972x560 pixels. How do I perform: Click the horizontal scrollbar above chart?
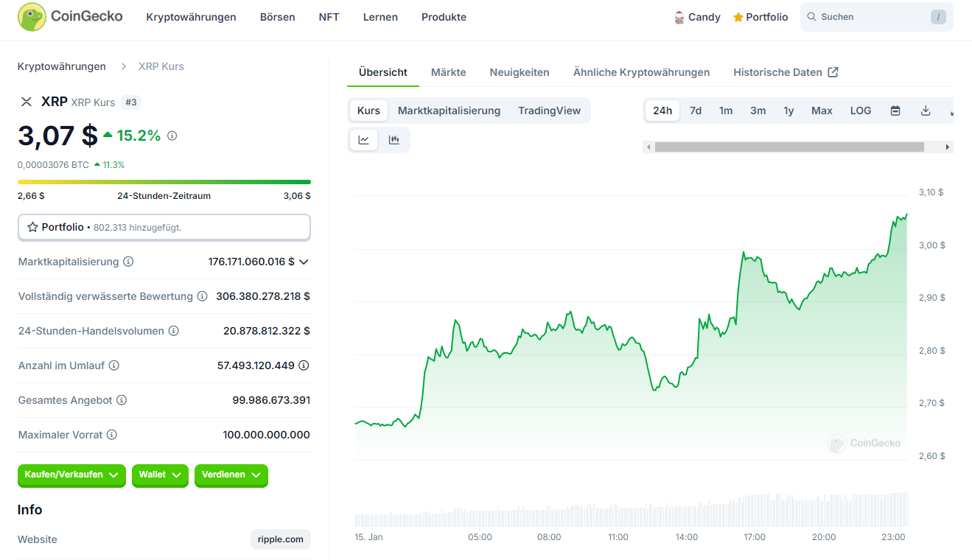(789, 147)
